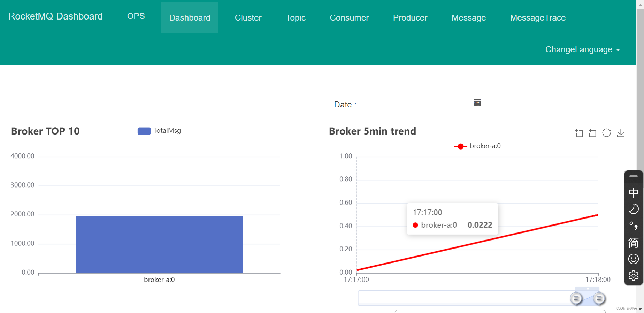This screenshot has width=644, height=313.
Task: Switch simplified Chinese character mode
Action: 634,243
